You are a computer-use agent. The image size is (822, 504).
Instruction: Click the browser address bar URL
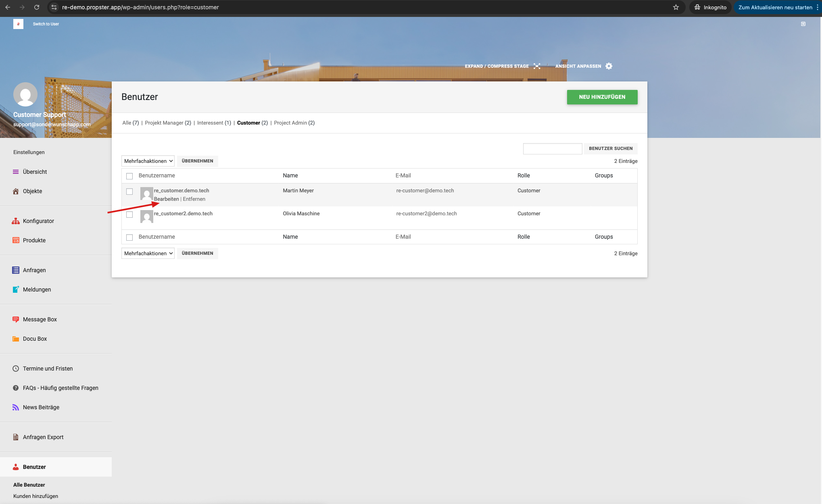(x=140, y=7)
